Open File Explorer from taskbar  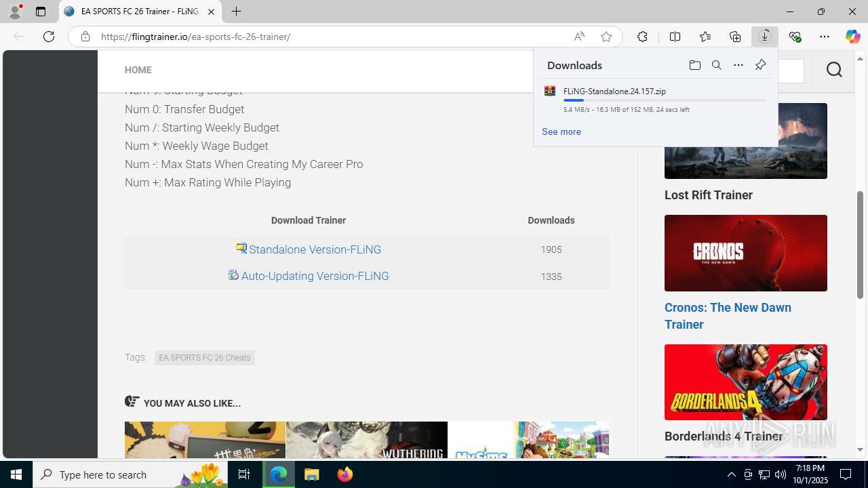[x=312, y=474]
